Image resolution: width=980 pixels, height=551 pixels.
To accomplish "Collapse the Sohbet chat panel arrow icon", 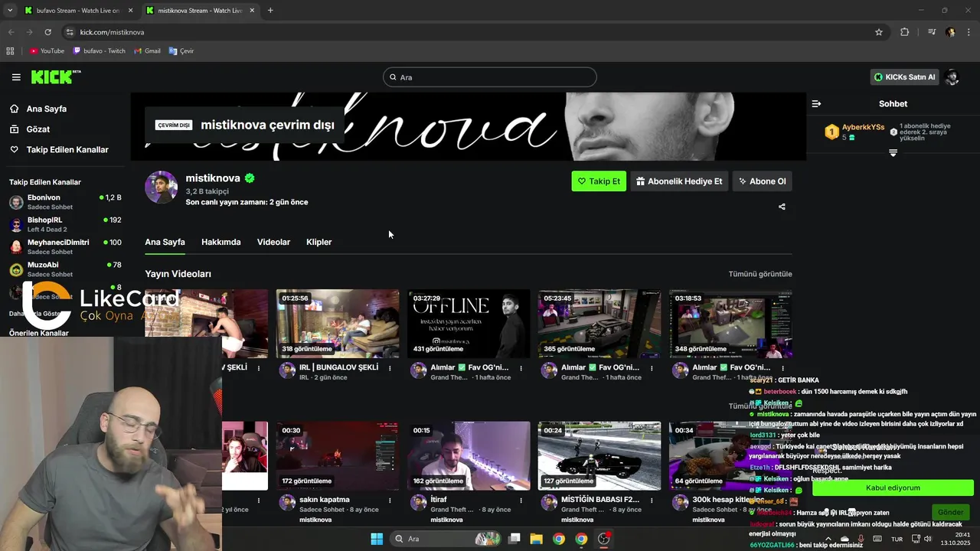I will pos(816,103).
